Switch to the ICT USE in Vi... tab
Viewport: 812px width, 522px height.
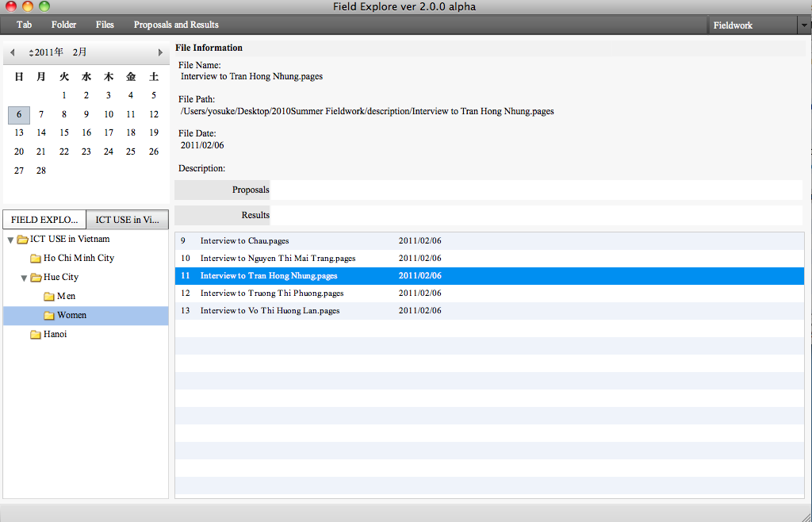[x=127, y=220]
